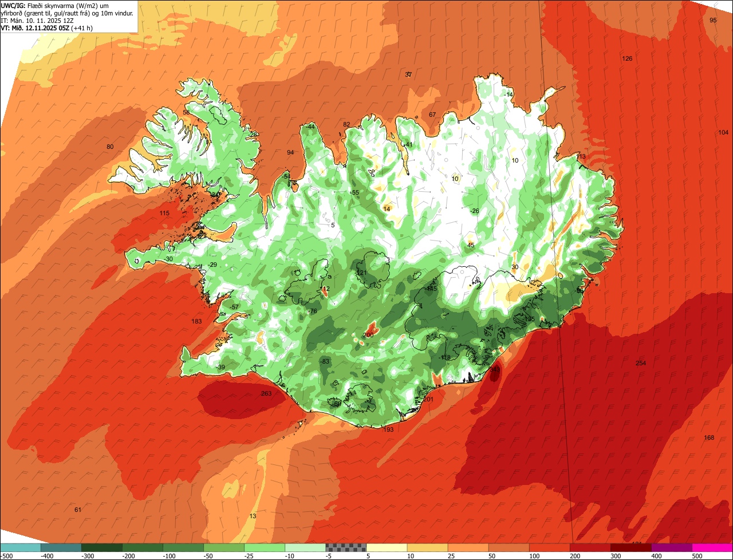
Task: Click the '263' value off the southwest coast
Action: (266, 393)
